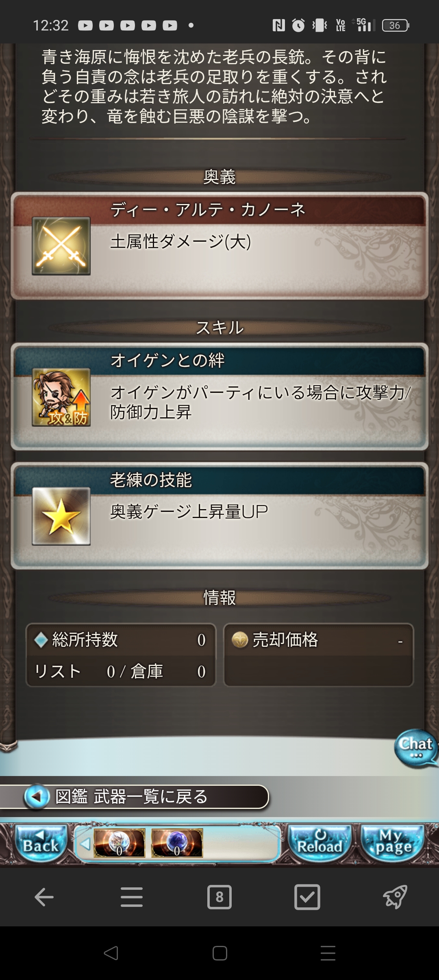
Task: Open browser tabs counter showing 8
Action: pyautogui.click(x=219, y=897)
